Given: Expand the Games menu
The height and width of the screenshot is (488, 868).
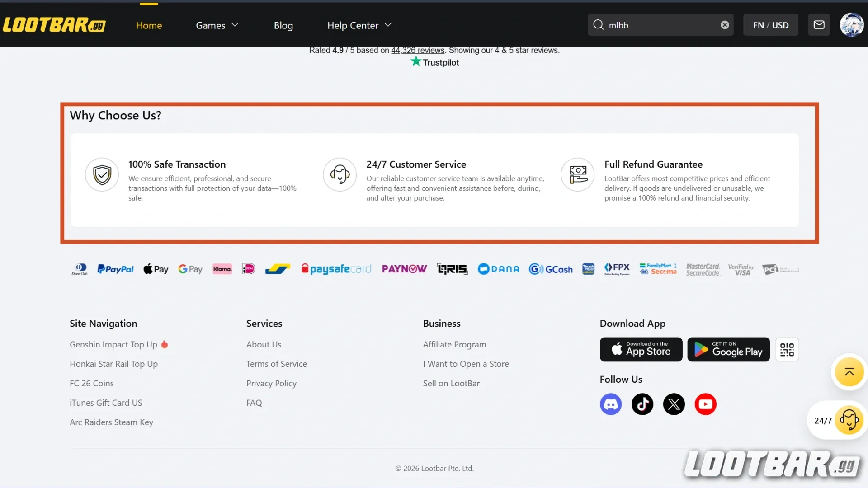Looking at the screenshot, I should pos(217,25).
